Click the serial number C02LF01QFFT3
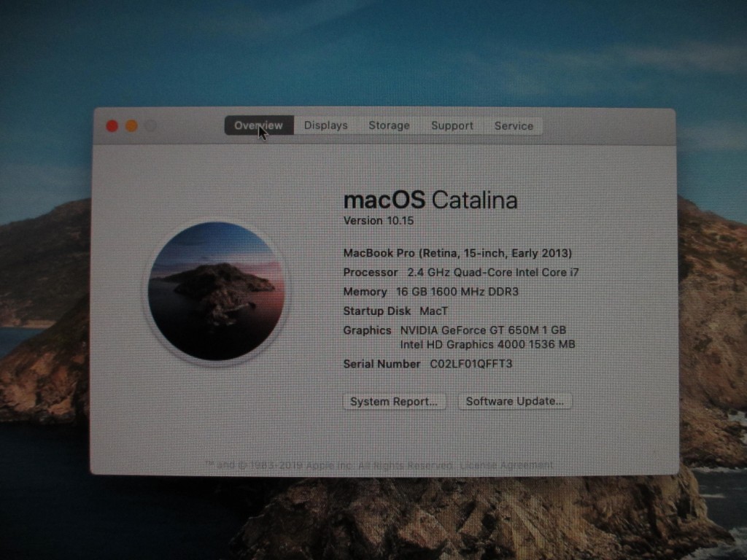The height and width of the screenshot is (560, 747). pyautogui.click(x=471, y=364)
